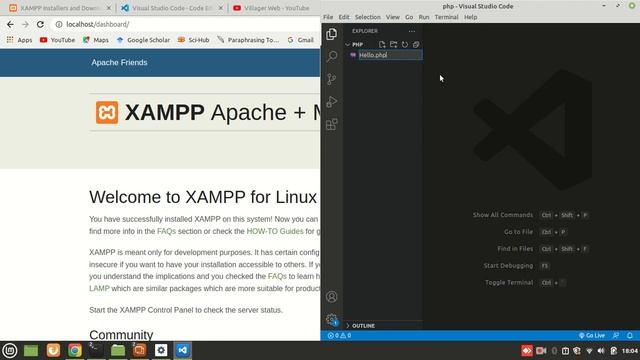Go back in the Chrome browser
This screenshot has height=360, width=640.
[10, 24]
